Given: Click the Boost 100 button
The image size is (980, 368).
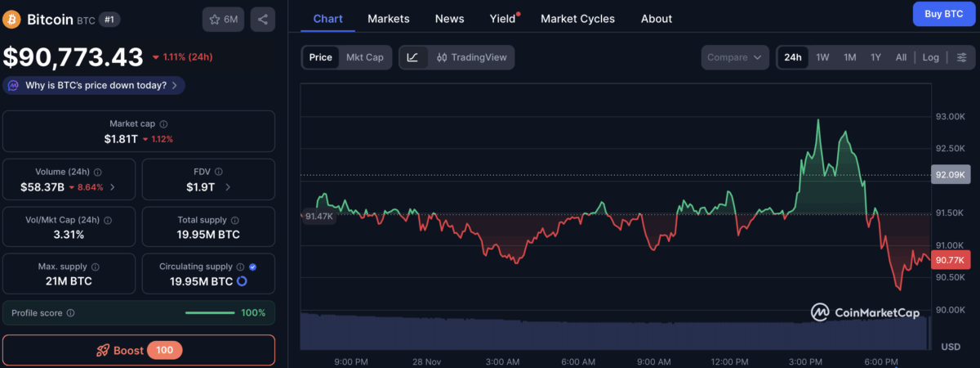Looking at the screenshot, I should [x=139, y=350].
